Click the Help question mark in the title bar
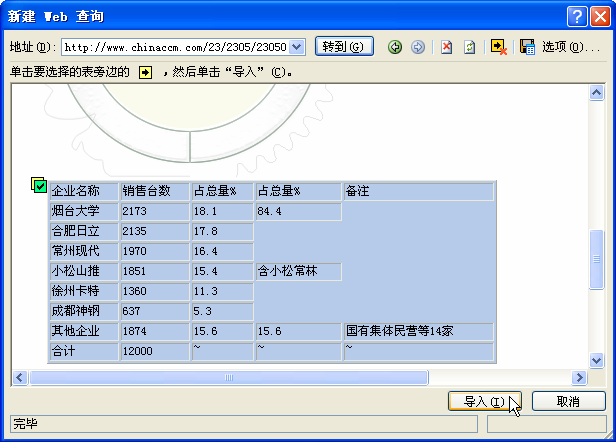This screenshot has width=616, height=442. [x=575, y=17]
